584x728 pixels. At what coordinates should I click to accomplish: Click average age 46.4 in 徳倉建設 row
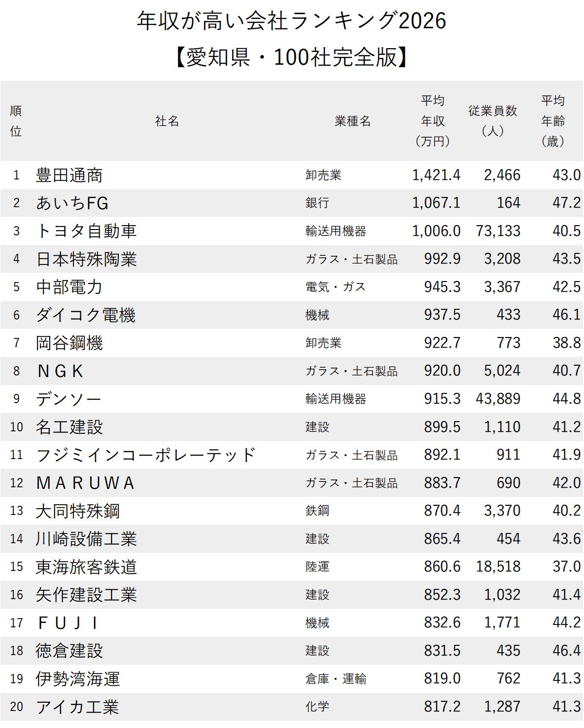(x=566, y=651)
